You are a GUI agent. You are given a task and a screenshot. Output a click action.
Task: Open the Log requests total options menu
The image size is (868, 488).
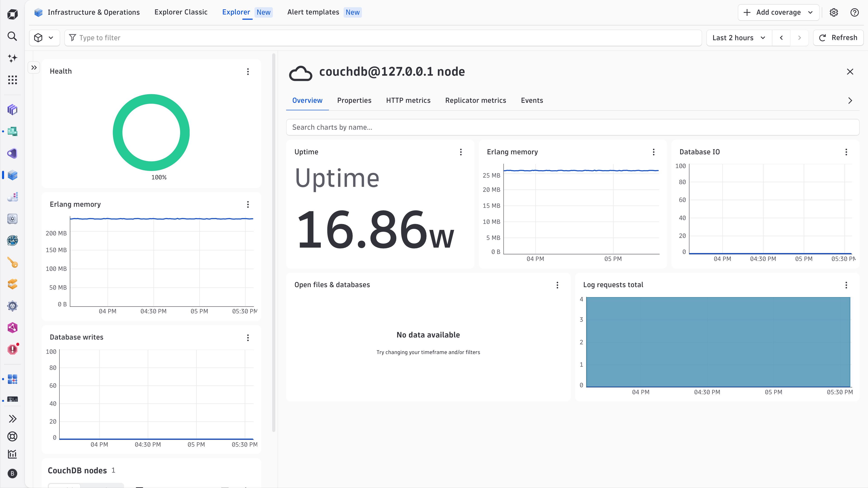[846, 285]
